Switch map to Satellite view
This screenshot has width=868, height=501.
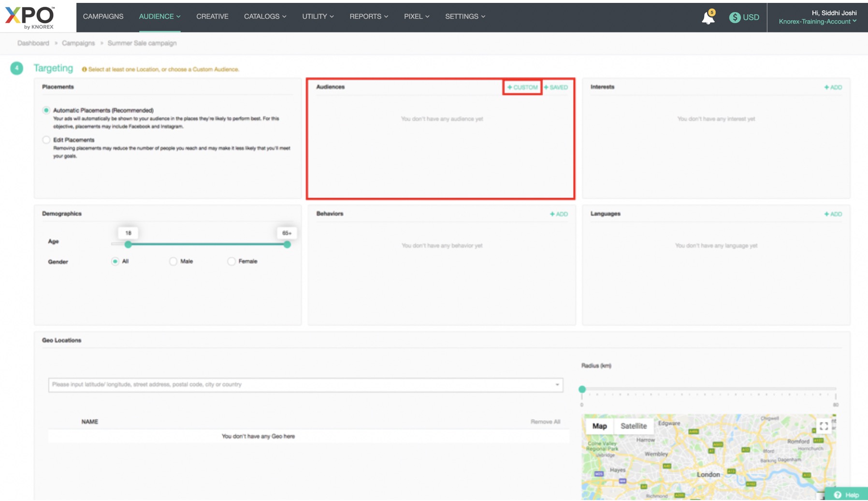point(633,426)
